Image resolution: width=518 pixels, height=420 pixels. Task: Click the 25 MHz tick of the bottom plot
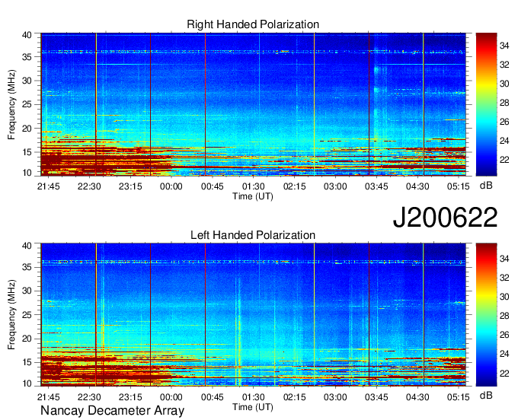[x=27, y=315]
